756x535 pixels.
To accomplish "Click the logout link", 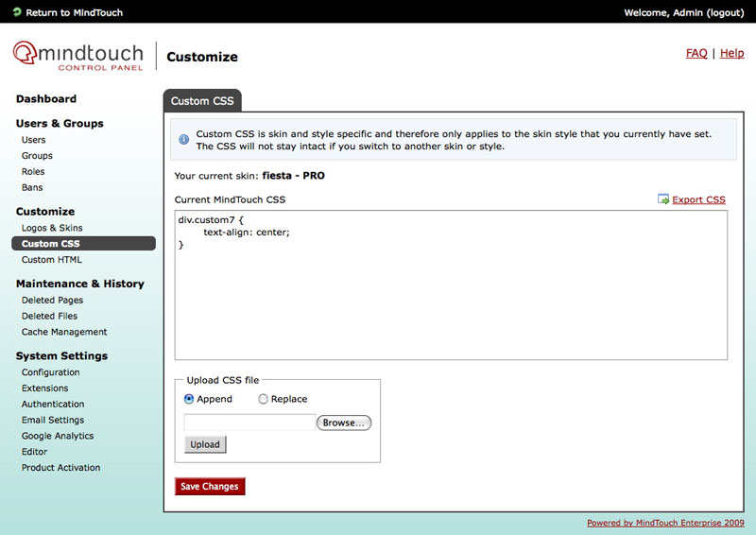I will click(x=725, y=12).
